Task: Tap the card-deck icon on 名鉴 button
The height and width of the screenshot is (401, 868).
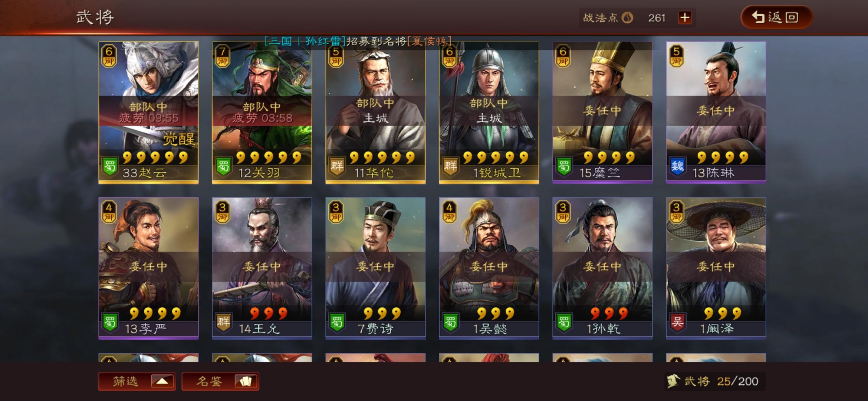Action: tap(245, 381)
